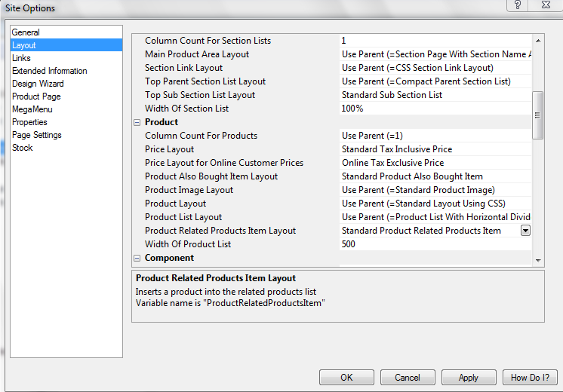
Task: Open MegaMenu settings
Action: 32,109
